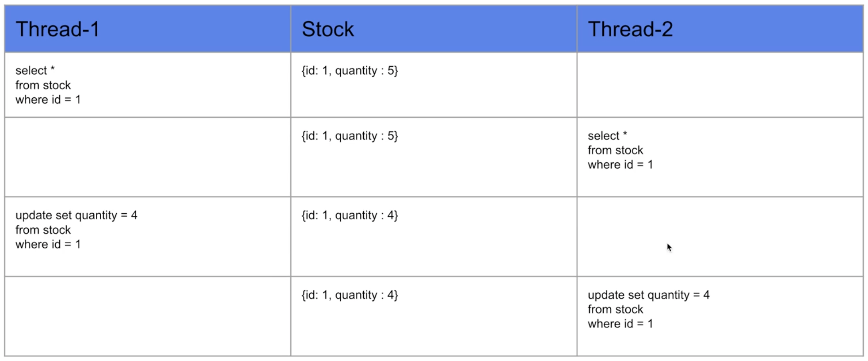Click empty Thread-2 cell in first row
The width and height of the screenshot is (868, 361).
720,85
